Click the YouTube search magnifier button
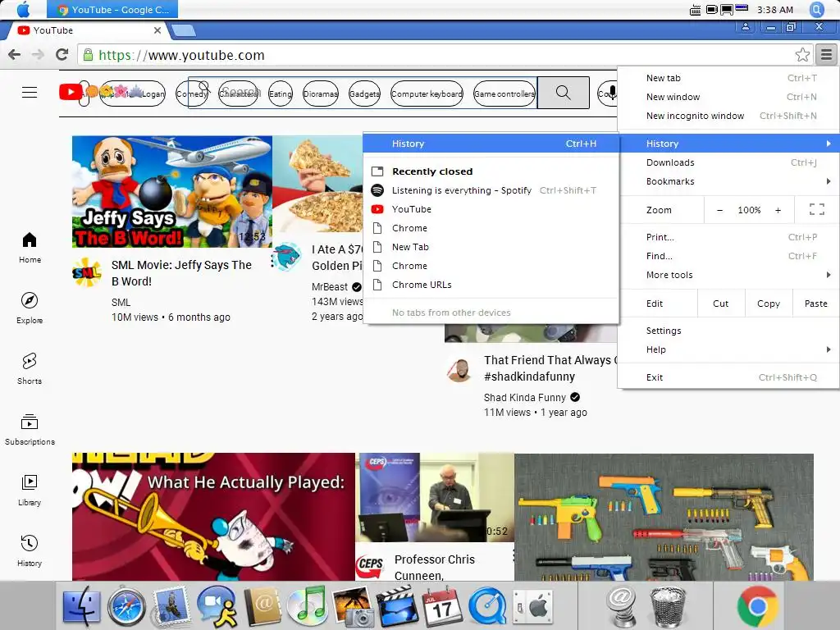Image resolution: width=840 pixels, height=630 pixels. tap(563, 93)
